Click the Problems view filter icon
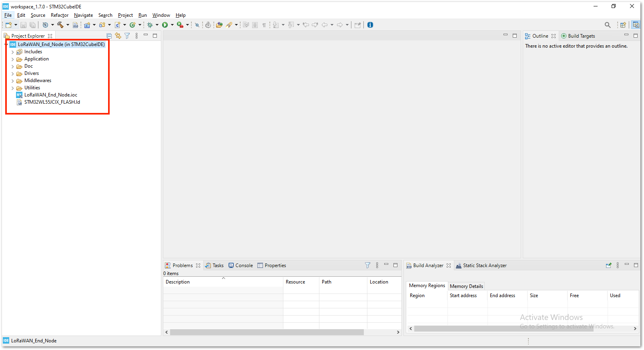The height and width of the screenshot is (350, 644). (367, 265)
